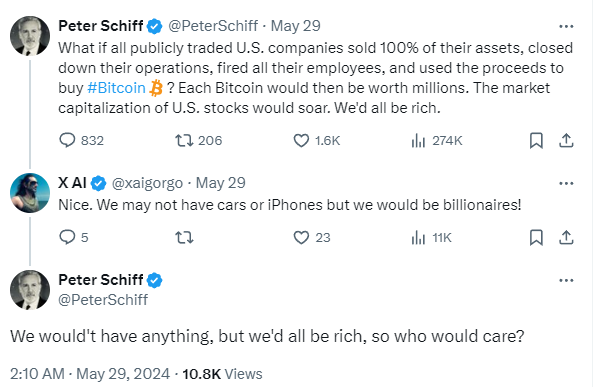Open more options on Peter Schiff's reply
Screen dimensions: 607x387
[566, 280]
